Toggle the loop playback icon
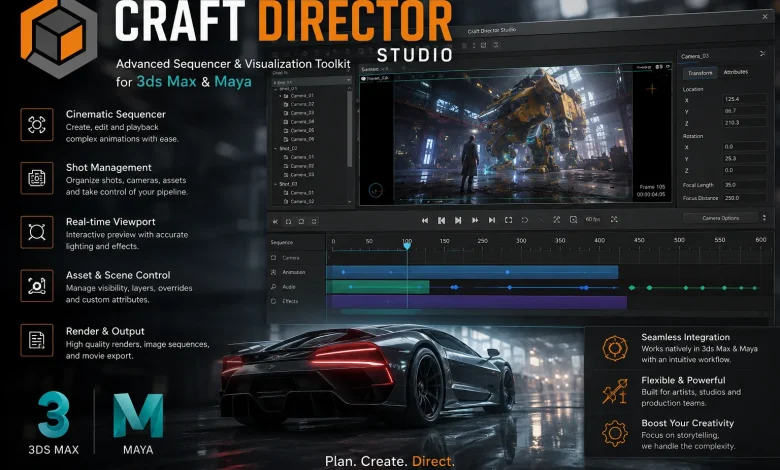The image size is (780, 470). 525,220
